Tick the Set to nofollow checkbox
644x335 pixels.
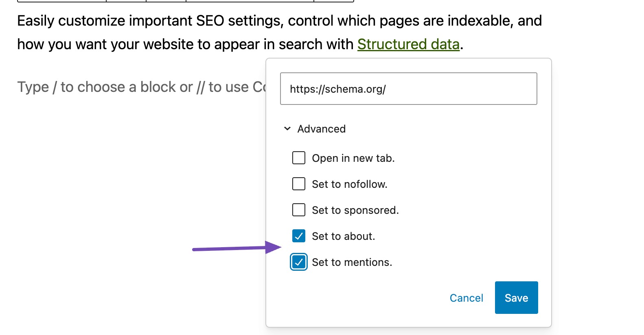(x=299, y=184)
